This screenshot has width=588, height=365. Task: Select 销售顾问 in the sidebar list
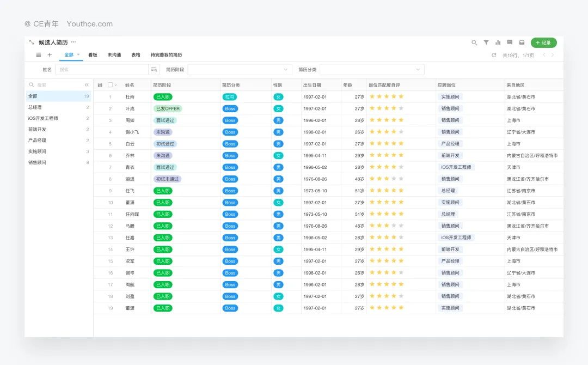(x=58, y=162)
